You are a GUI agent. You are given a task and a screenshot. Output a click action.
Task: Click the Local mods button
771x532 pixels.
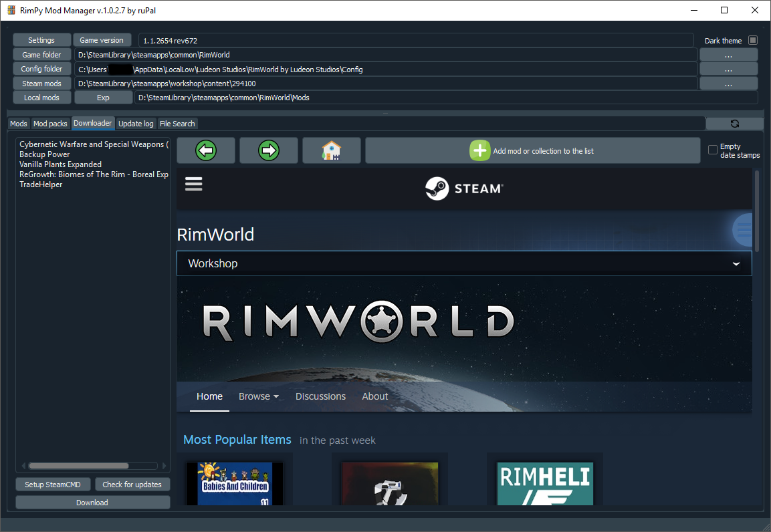click(x=42, y=98)
